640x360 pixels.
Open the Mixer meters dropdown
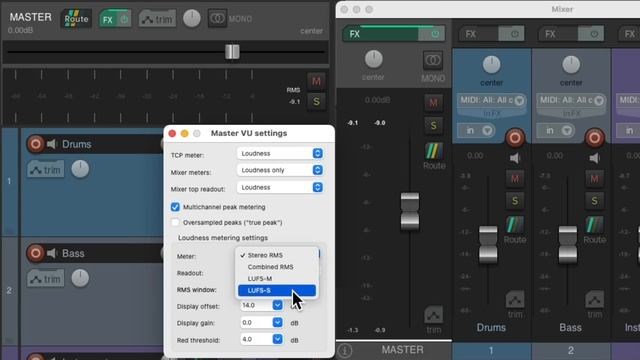click(x=280, y=170)
